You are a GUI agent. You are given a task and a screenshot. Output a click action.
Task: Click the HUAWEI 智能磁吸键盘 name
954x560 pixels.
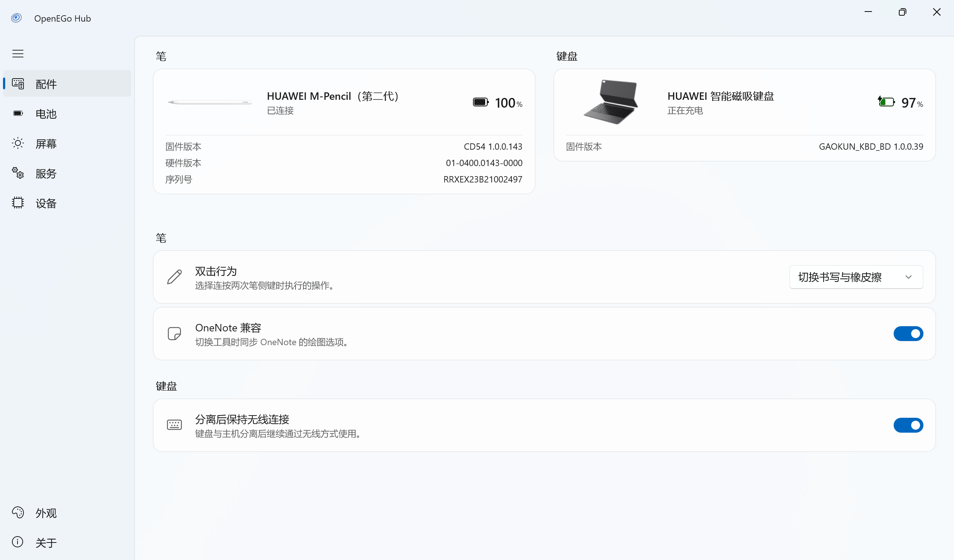point(721,96)
